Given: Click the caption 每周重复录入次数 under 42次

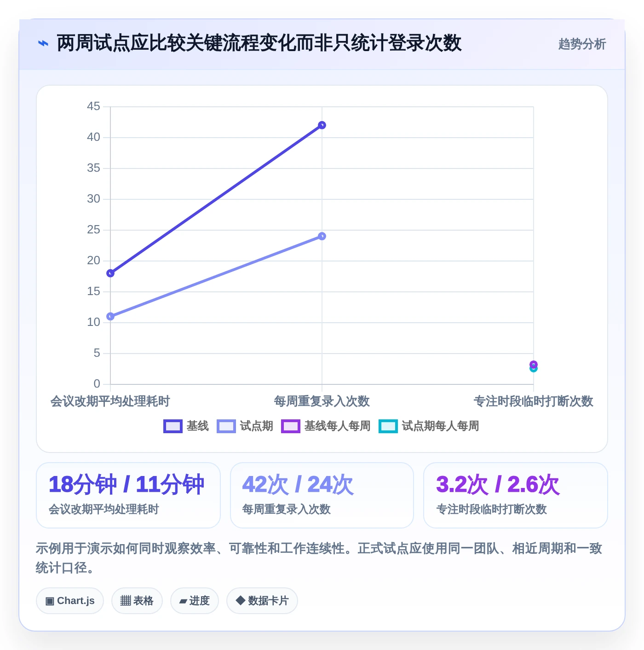Looking at the screenshot, I should tap(287, 509).
